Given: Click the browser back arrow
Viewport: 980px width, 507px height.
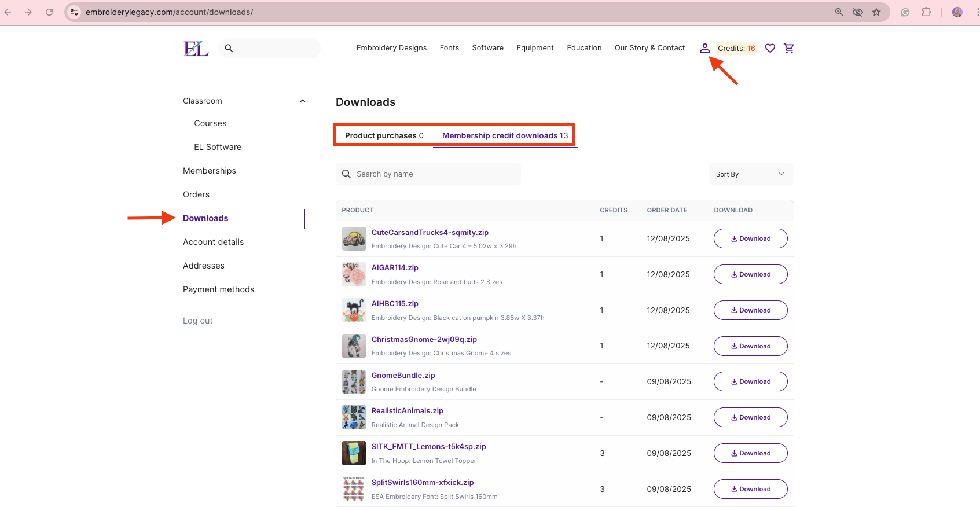Looking at the screenshot, I should coord(8,12).
